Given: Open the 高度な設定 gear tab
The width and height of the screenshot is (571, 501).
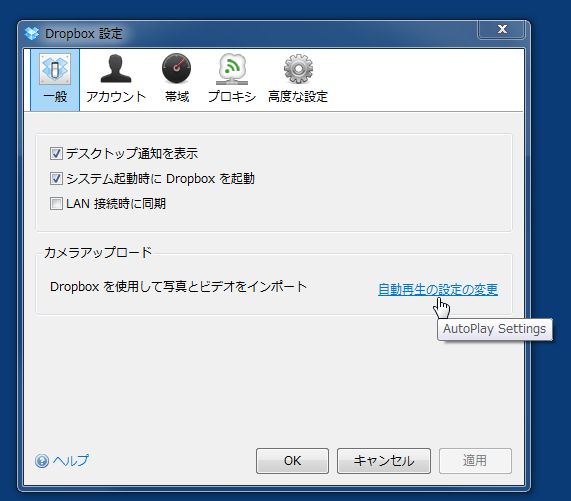Looking at the screenshot, I should (x=298, y=80).
